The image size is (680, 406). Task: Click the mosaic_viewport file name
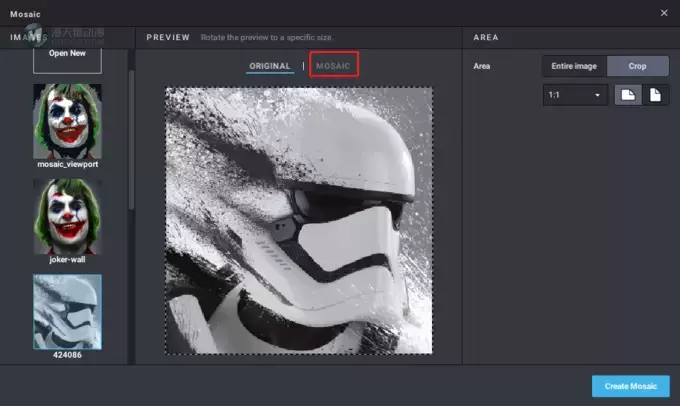point(68,164)
